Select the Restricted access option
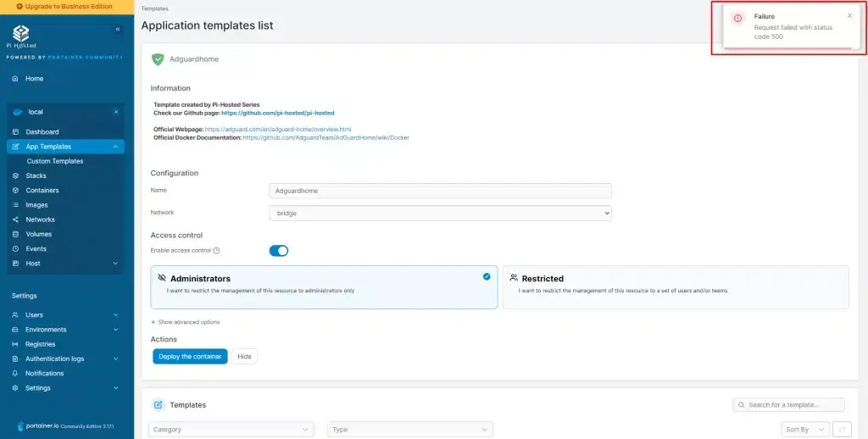The image size is (868, 439). [676, 286]
